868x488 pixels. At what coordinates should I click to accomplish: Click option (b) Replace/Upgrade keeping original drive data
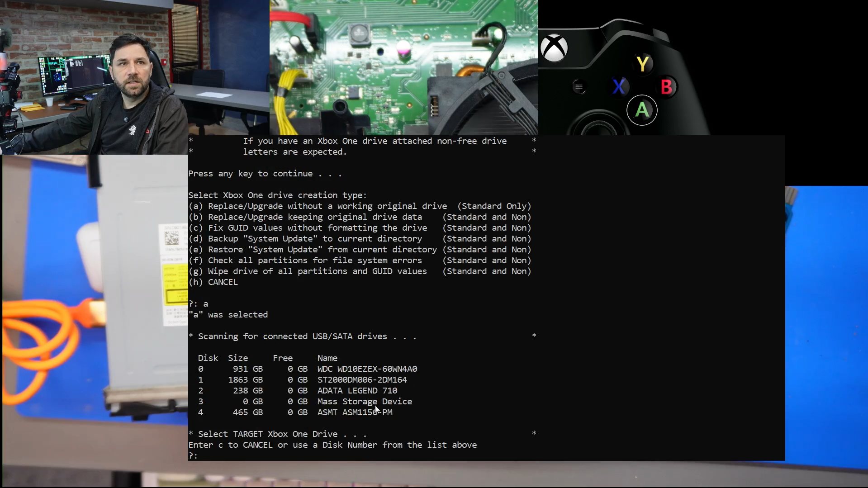click(360, 217)
